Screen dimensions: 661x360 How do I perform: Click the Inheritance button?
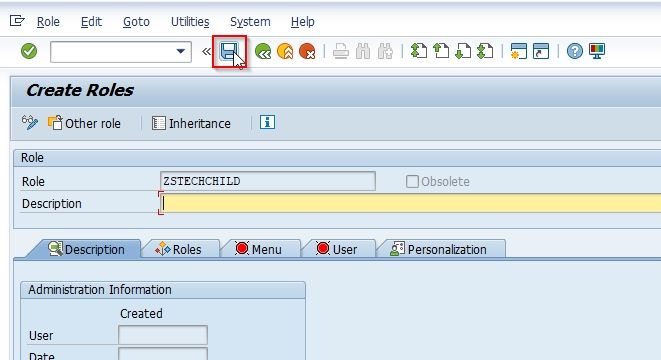click(x=191, y=123)
